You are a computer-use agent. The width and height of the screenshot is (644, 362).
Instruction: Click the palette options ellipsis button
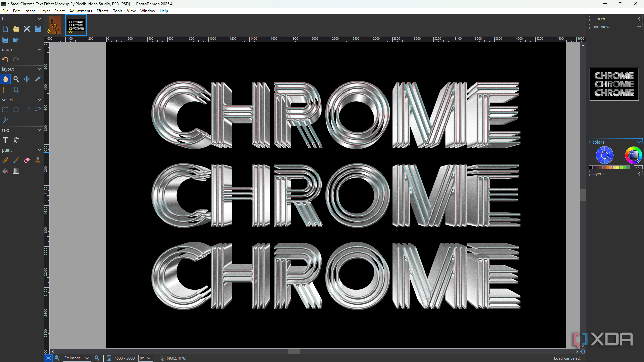pos(638,167)
